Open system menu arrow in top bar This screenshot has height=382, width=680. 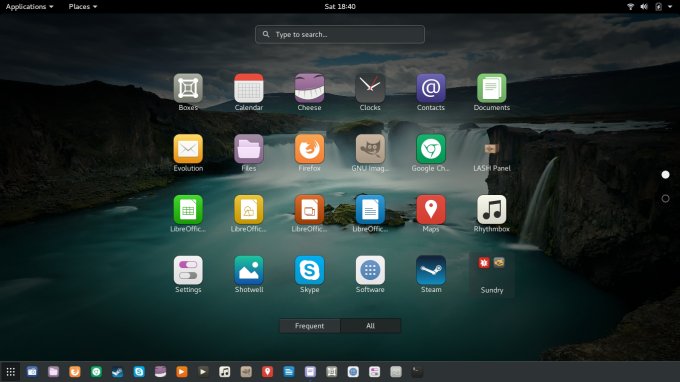coord(670,7)
